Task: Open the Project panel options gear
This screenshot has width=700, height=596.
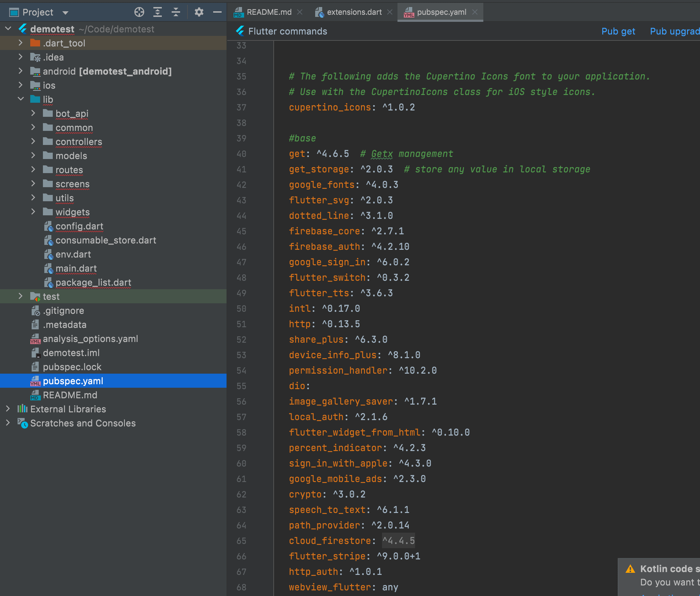Action: (x=199, y=12)
